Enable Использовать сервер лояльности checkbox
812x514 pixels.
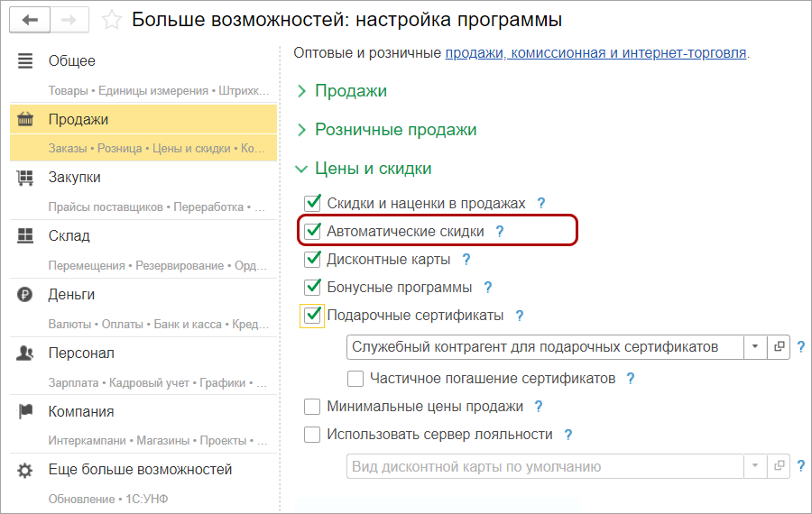pyautogui.click(x=313, y=435)
